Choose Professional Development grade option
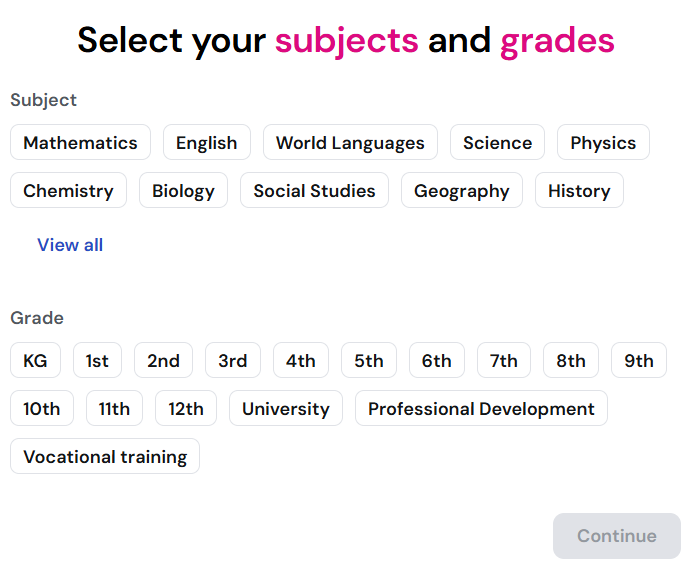 481,409
